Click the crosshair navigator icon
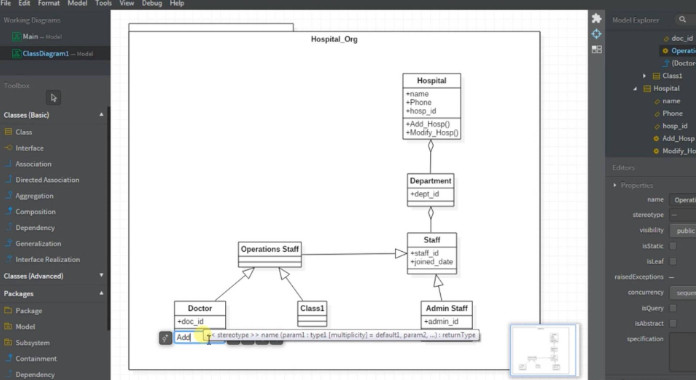The height and width of the screenshot is (380, 696). pyautogui.click(x=596, y=34)
